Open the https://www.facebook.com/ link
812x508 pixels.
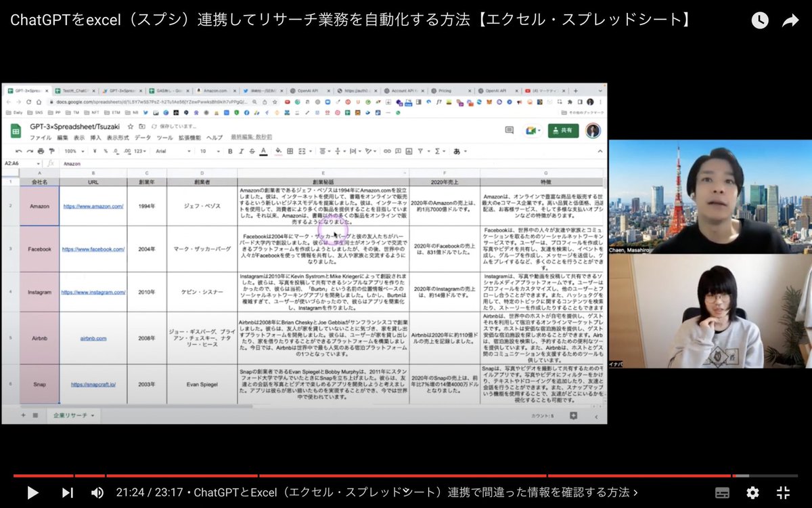click(x=93, y=249)
